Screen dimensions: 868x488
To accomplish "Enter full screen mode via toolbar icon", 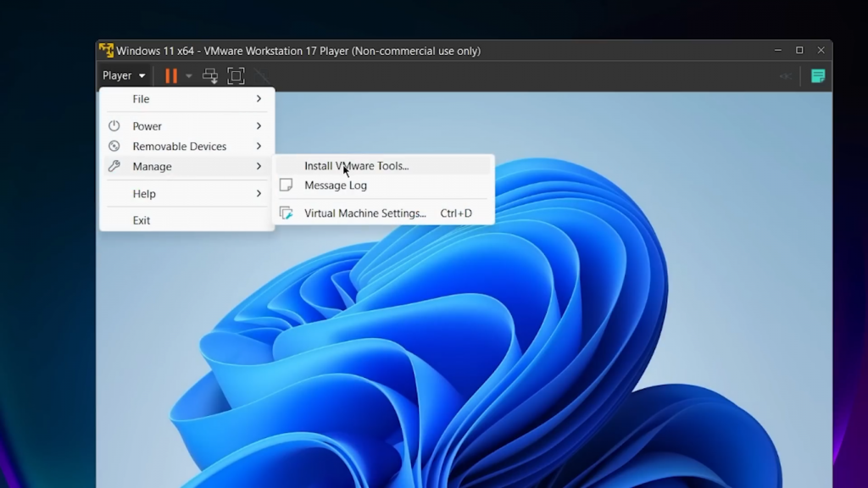I will [236, 75].
